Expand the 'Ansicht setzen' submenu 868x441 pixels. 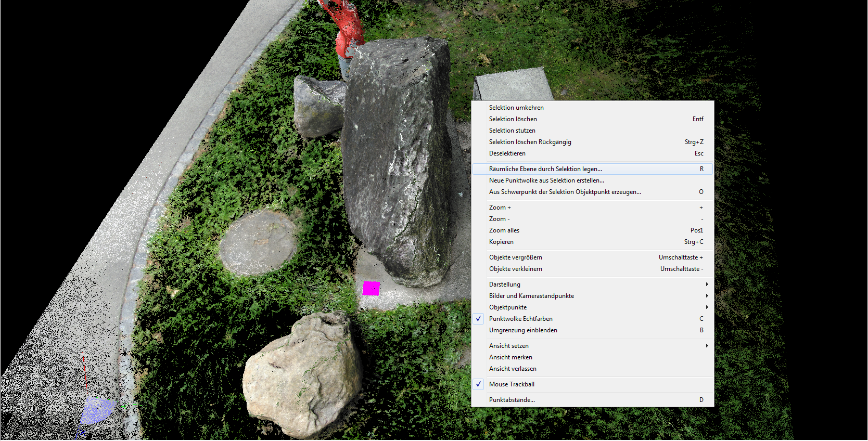pos(508,346)
